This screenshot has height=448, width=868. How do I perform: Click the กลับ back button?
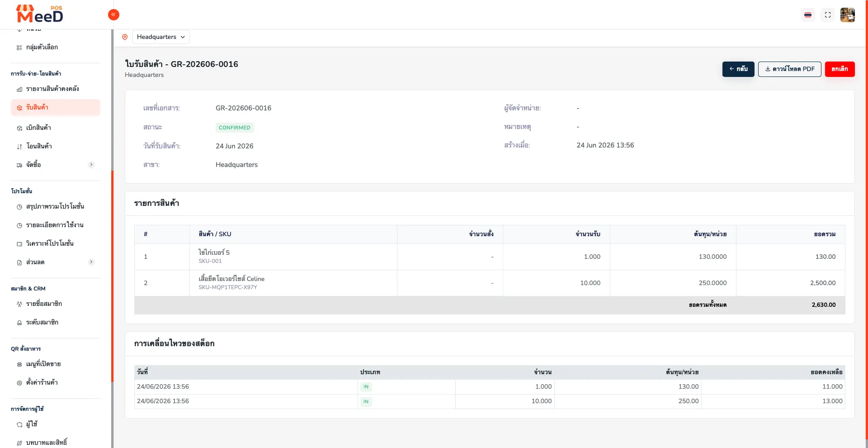point(738,69)
